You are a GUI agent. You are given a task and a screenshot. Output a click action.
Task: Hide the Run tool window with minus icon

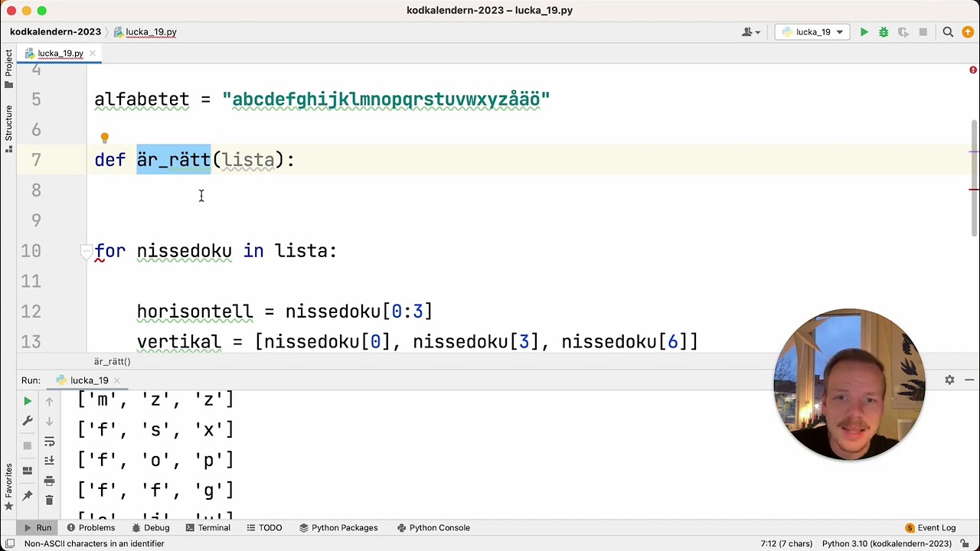coord(969,380)
